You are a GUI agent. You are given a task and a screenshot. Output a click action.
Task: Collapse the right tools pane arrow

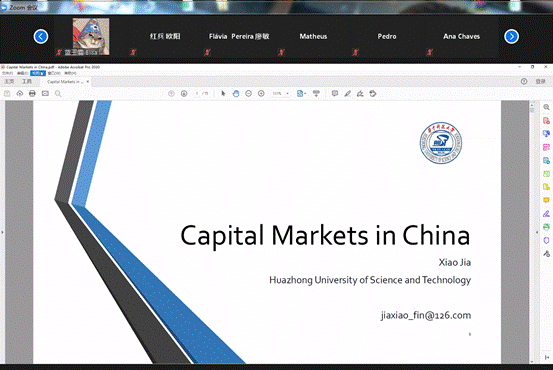(x=537, y=232)
